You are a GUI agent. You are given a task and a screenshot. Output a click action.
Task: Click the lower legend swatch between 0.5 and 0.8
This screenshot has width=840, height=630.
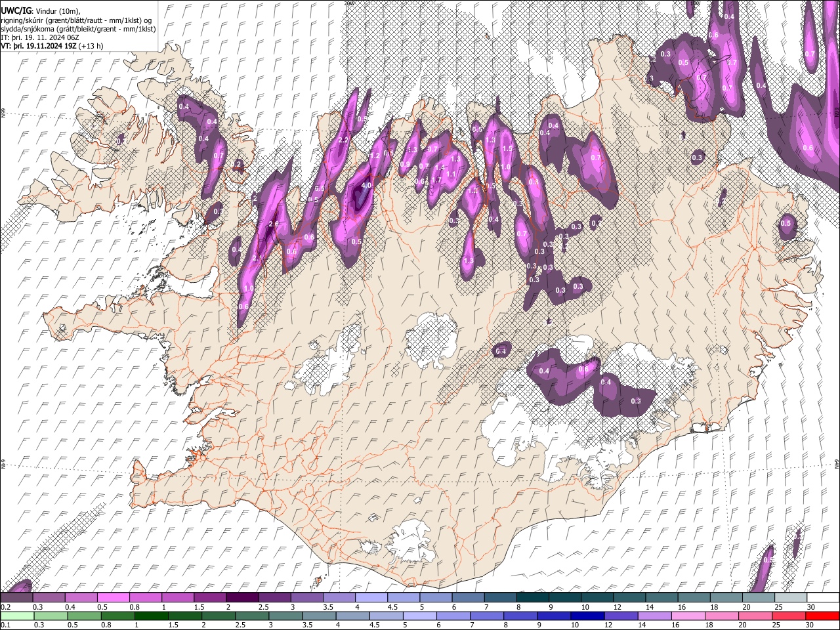85,616
